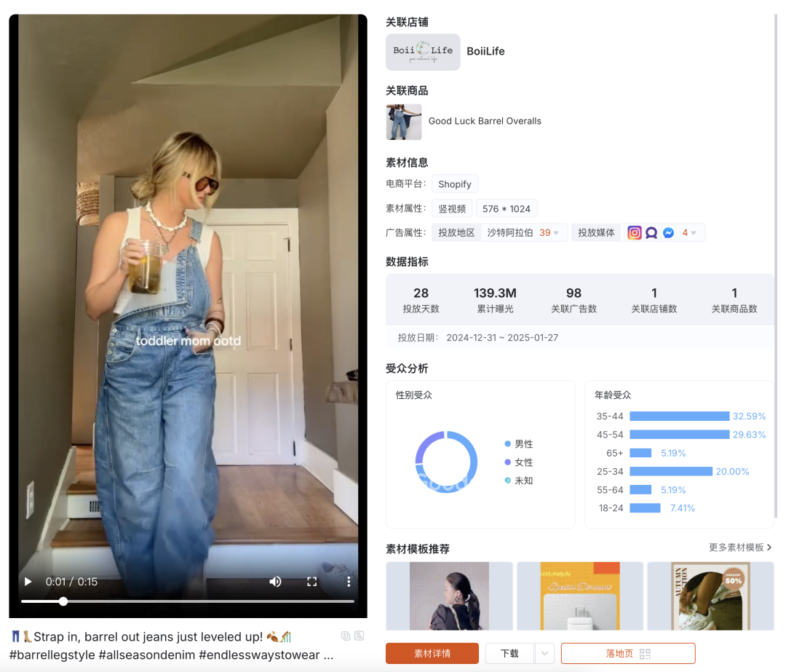Click the Shopify platform tag
The image size is (786, 672).
(455, 184)
